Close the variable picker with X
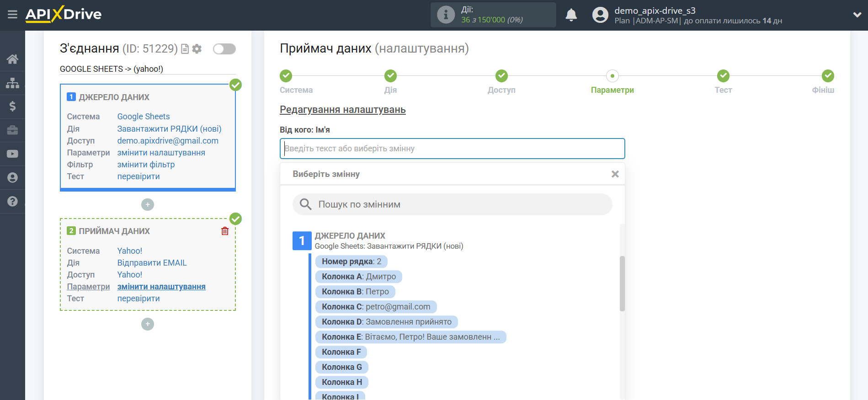868x400 pixels. click(615, 174)
